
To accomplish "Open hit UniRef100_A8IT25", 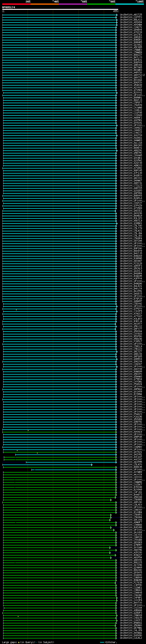I will [131, 15].
